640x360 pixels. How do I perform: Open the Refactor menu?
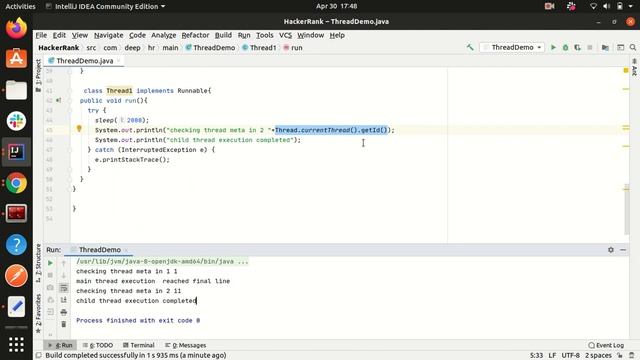pos(195,35)
